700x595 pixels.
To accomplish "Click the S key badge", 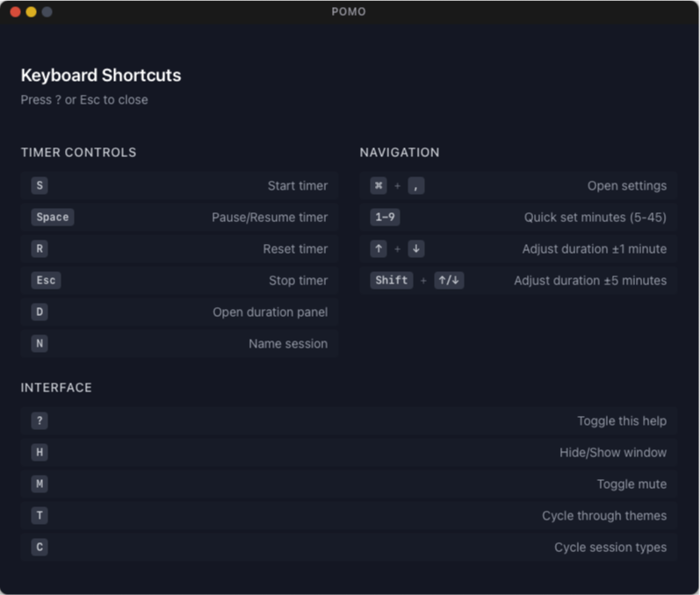I will click(40, 186).
